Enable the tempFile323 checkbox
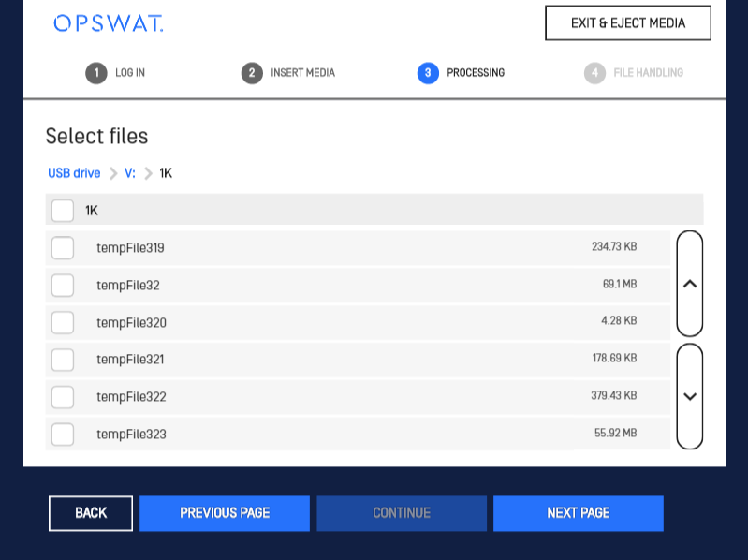 63,435
